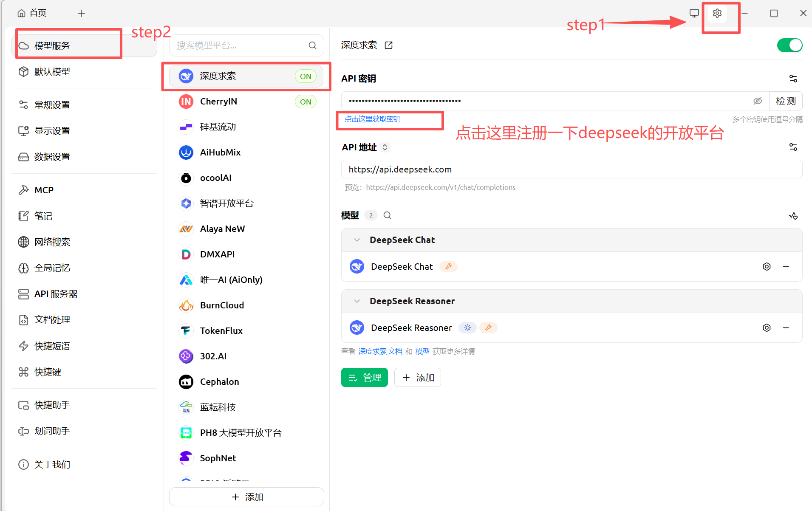Select 智谱开放平台 provider

(x=246, y=203)
